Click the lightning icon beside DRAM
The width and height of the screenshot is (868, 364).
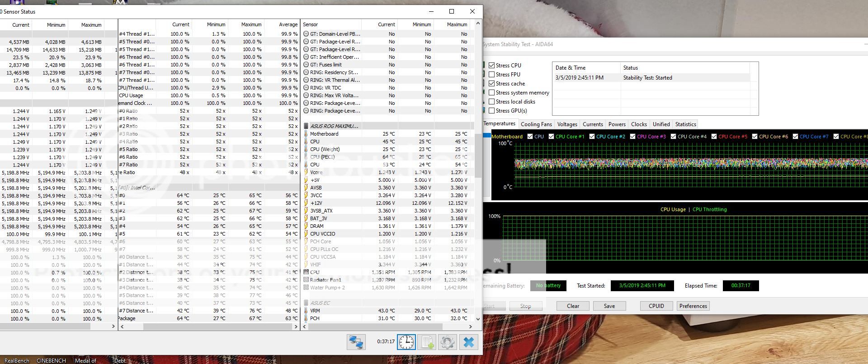point(306,226)
